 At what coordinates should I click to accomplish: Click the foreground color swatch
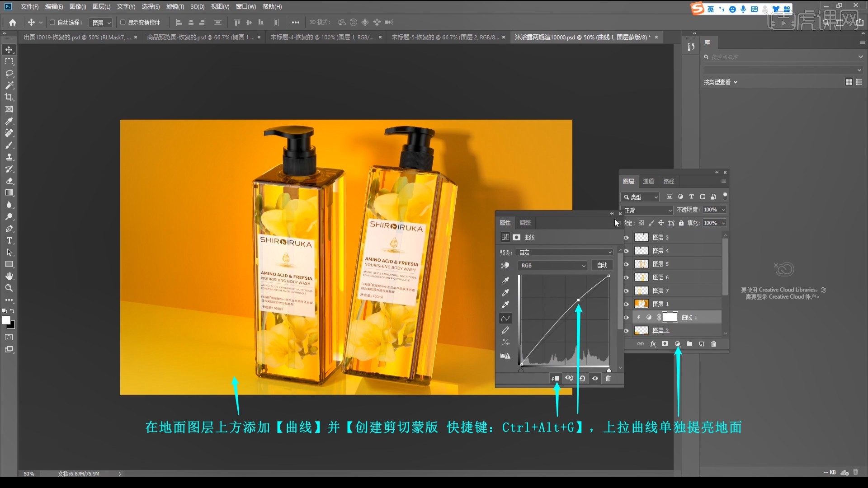click(x=6, y=320)
